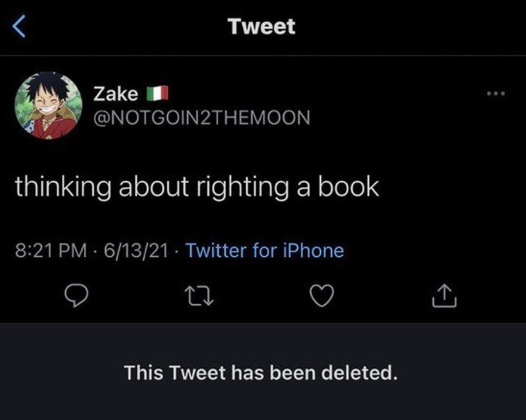Go back using the top-left arrow
This screenshot has width=526, height=420.
coord(21,29)
